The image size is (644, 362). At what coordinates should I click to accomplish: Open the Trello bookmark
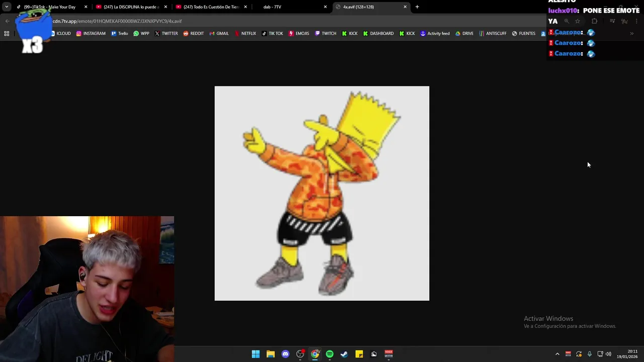(x=120, y=34)
